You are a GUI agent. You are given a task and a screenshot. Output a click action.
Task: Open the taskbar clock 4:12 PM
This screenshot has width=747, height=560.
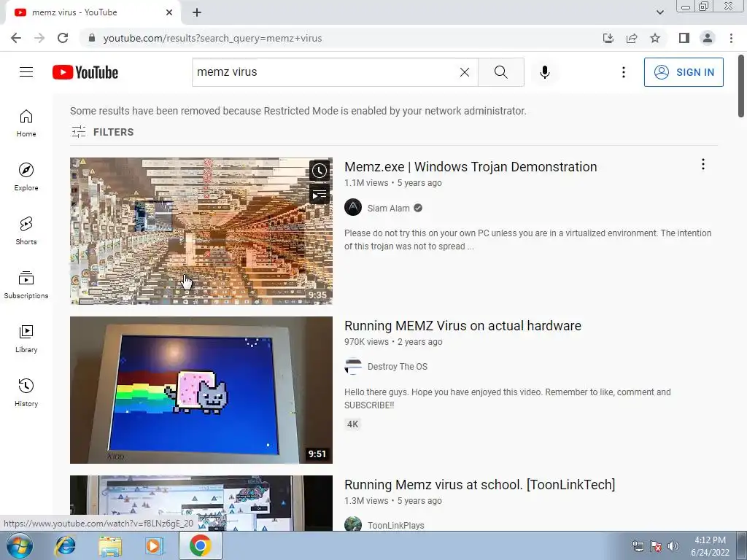coord(710,546)
